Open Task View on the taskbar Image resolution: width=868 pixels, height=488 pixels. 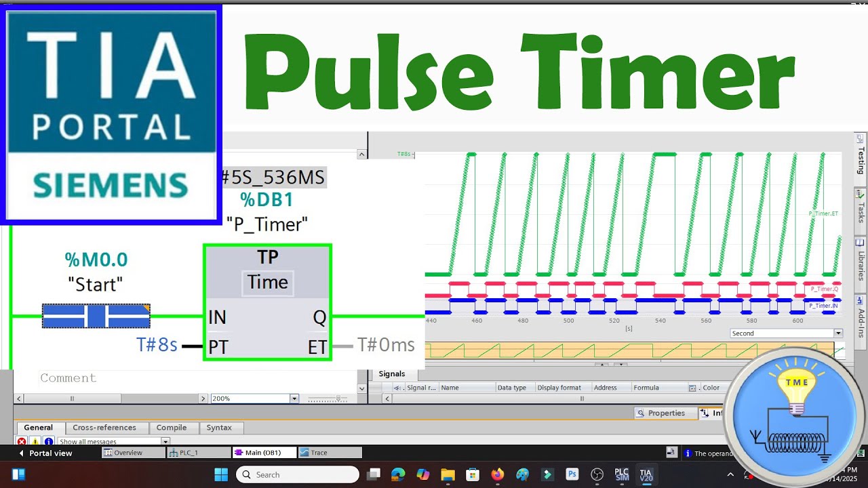click(374, 474)
